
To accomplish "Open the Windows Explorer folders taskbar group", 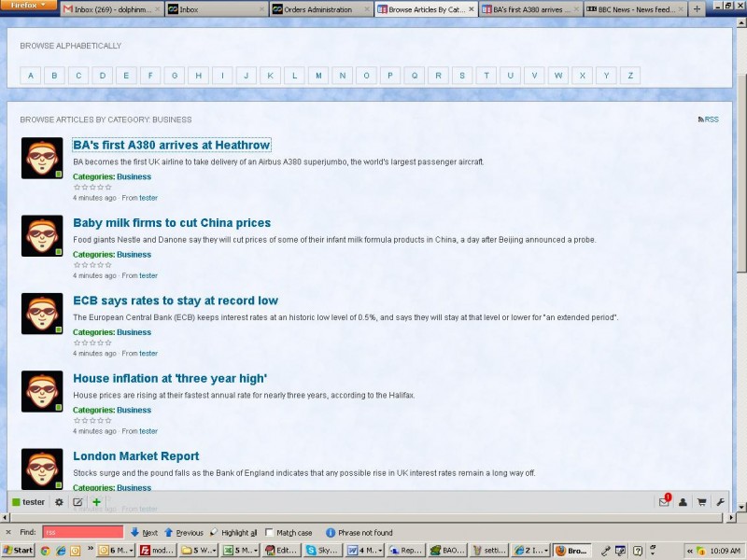I will [x=199, y=551].
